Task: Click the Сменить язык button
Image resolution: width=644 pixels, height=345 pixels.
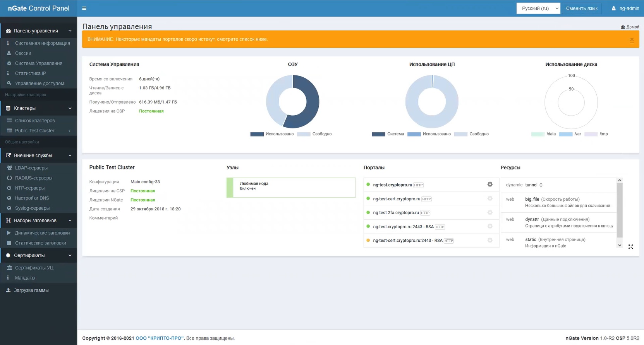Action: pyautogui.click(x=581, y=8)
